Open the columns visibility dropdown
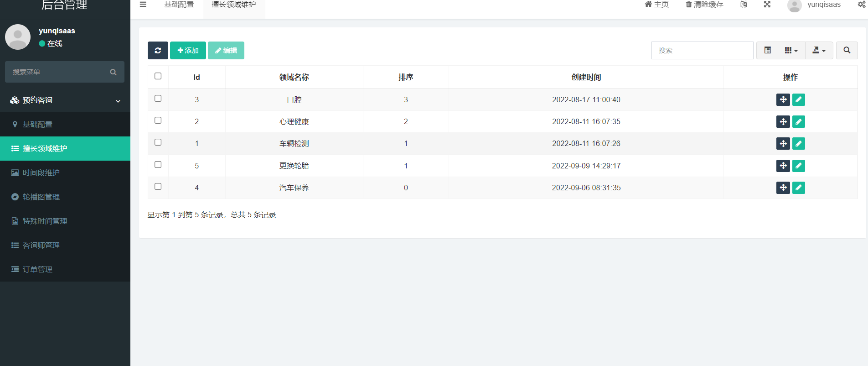 791,51
